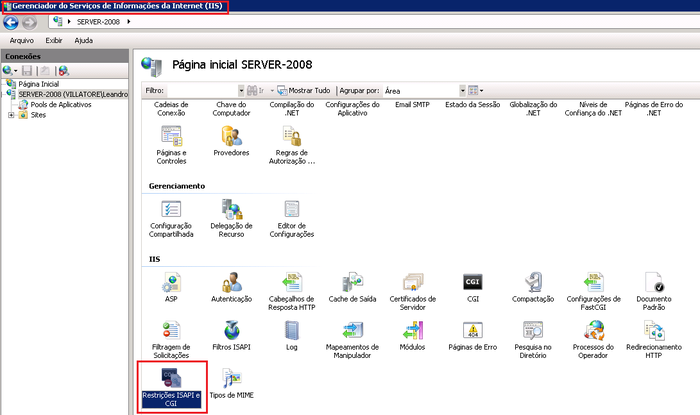
Task: Select Sites in connections tree
Action: (38, 115)
